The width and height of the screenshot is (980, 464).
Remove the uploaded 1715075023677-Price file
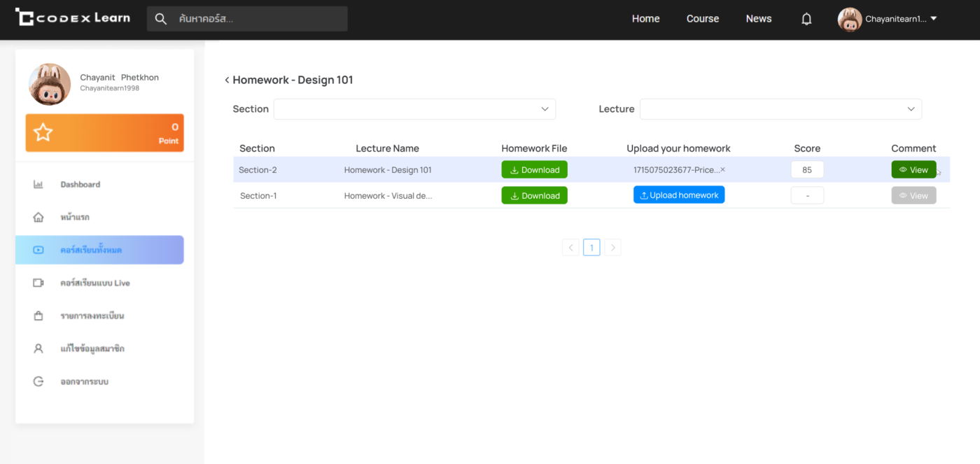click(x=723, y=169)
